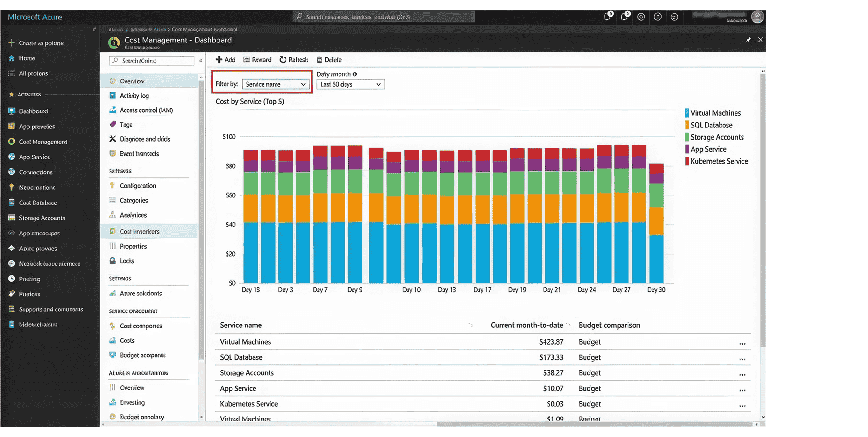Open the Last 30 days dropdown
The height and width of the screenshot is (437, 868).
pos(350,84)
